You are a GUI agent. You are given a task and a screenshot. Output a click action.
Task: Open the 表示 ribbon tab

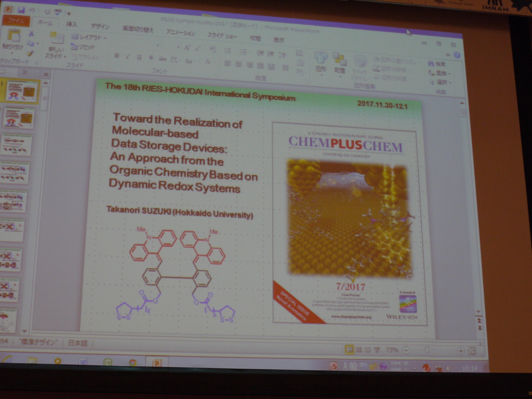[x=279, y=40]
